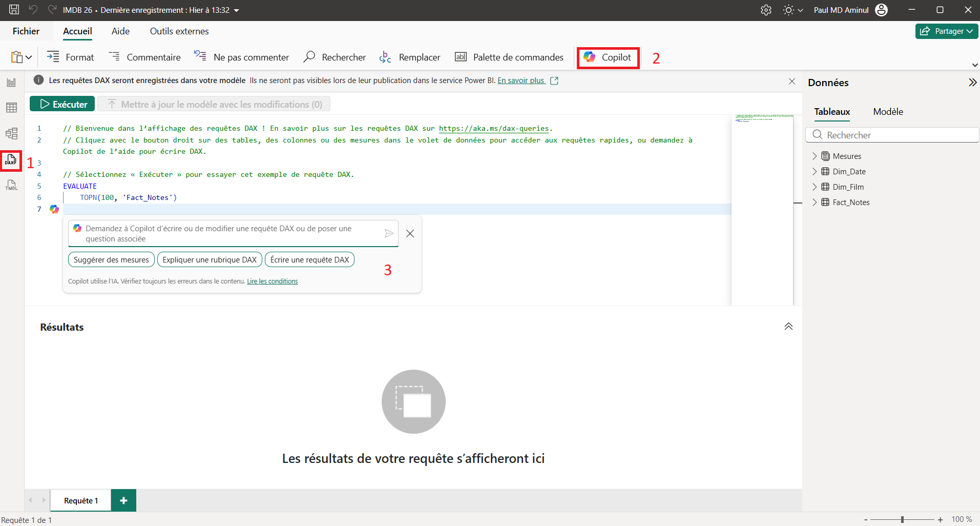Open Rechercher search tool
The width and height of the screenshot is (980, 526).
point(335,57)
